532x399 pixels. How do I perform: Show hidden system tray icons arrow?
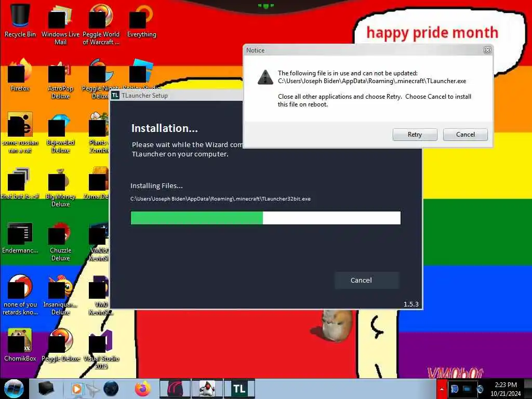pos(442,389)
